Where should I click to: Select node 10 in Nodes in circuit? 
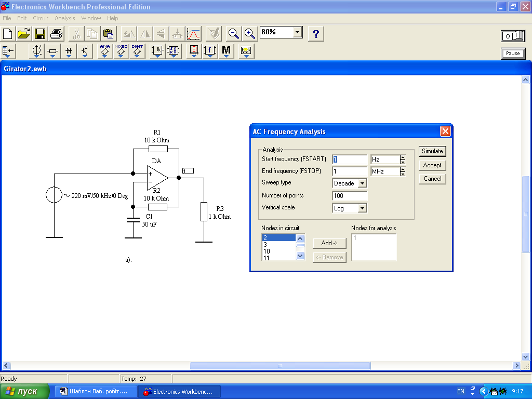(278, 251)
